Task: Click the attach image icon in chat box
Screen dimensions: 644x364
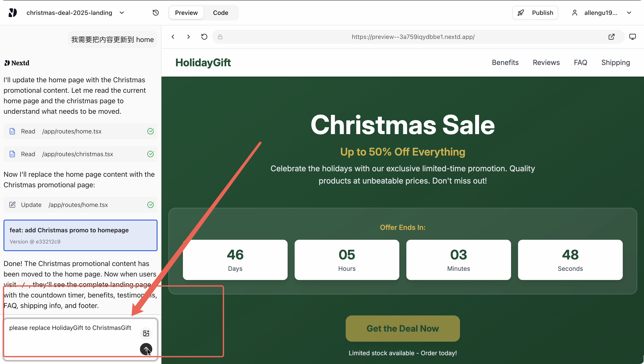Action: click(x=146, y=333)
